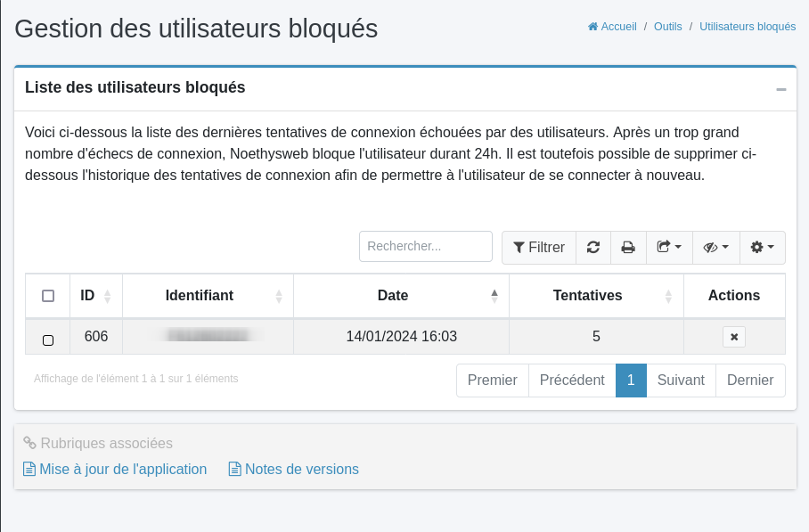Open the export share dropdown
This screenshot has width=809, height=532.
click(668, 248)
